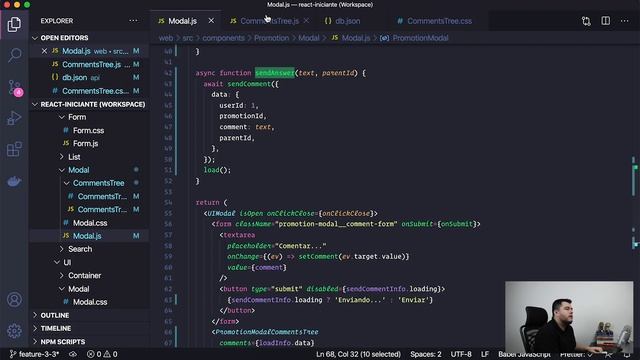Click the cloud sync status icon
This screenshot has width=640, height=360.
73,354
